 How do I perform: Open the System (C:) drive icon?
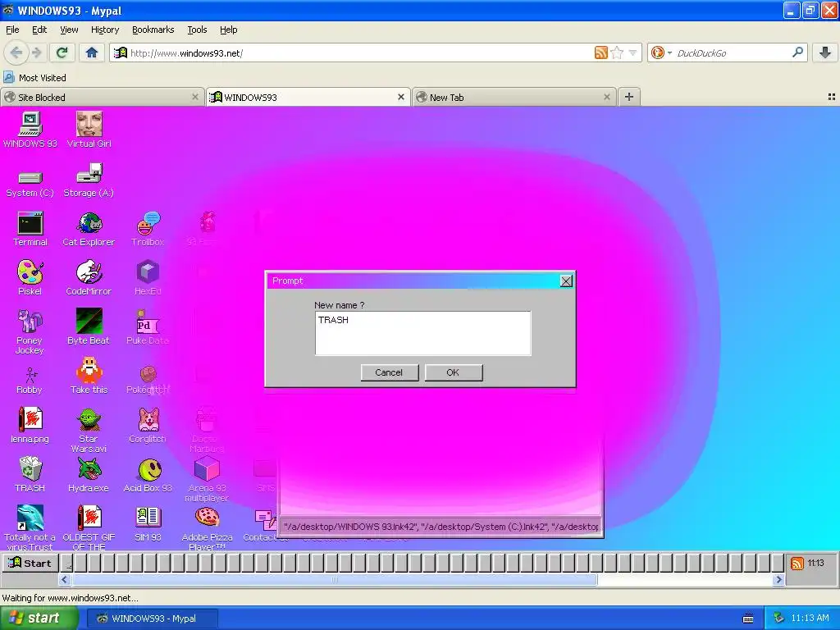click(x=30, y=182)
